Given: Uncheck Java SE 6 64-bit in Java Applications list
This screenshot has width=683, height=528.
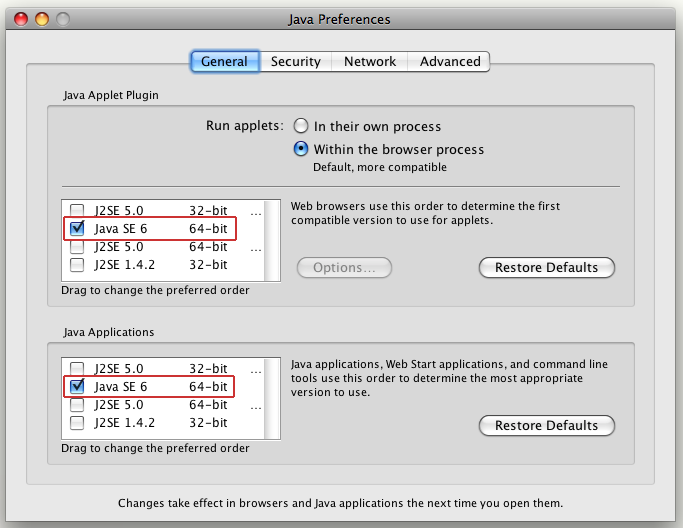Looking at the screenshot, I should 77,386.
